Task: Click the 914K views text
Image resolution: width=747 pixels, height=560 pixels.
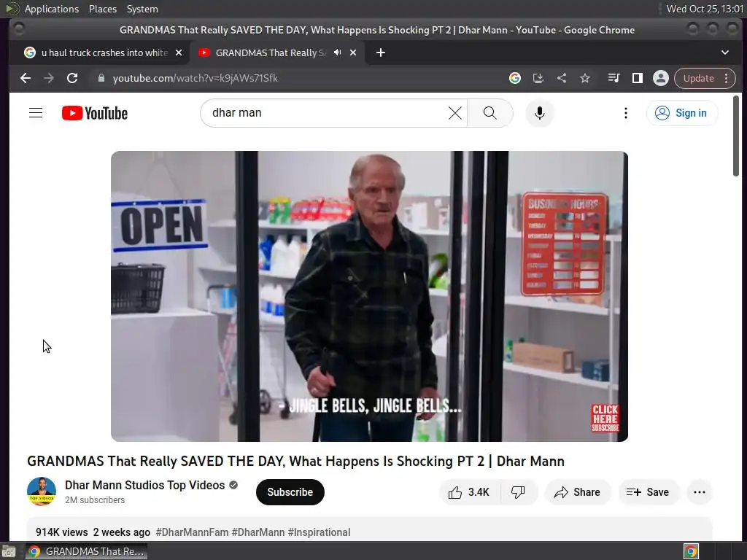Action: point(62,532)
